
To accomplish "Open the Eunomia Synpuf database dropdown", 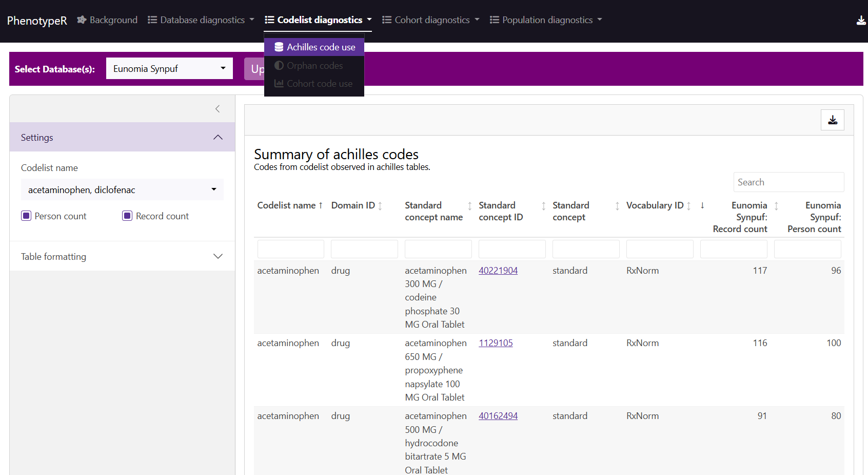I will (169, 69).
